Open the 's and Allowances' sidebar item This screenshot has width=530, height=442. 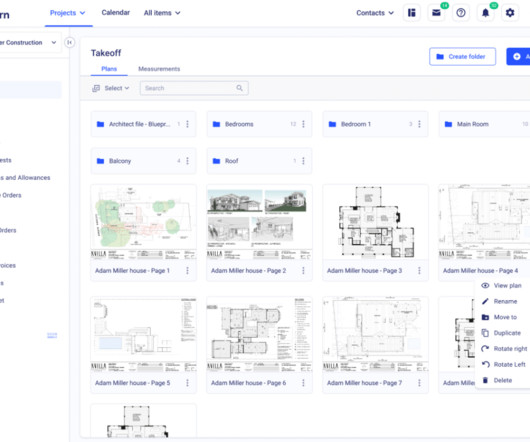(25, 178)
